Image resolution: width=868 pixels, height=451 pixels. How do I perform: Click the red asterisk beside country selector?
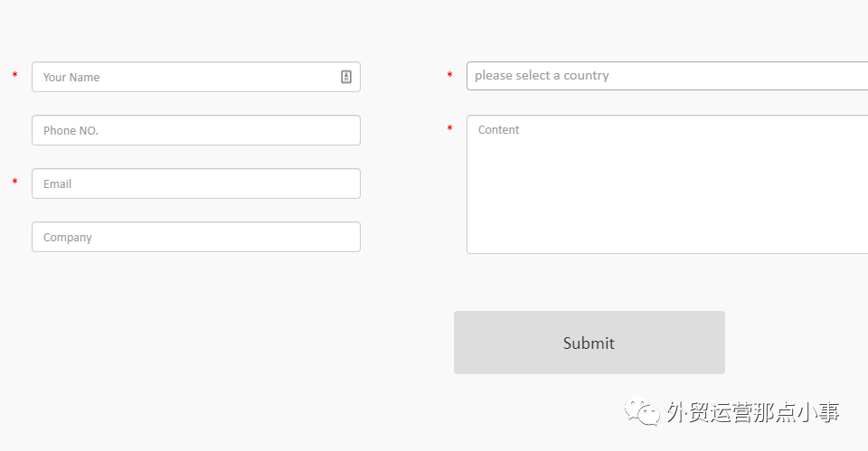coord(449,76)
